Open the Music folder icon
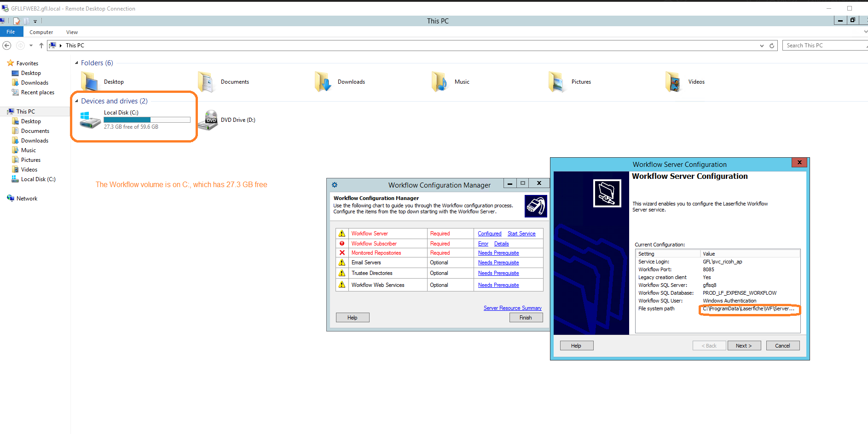Screen dimensions: 868x434 [x=440, y=82]
